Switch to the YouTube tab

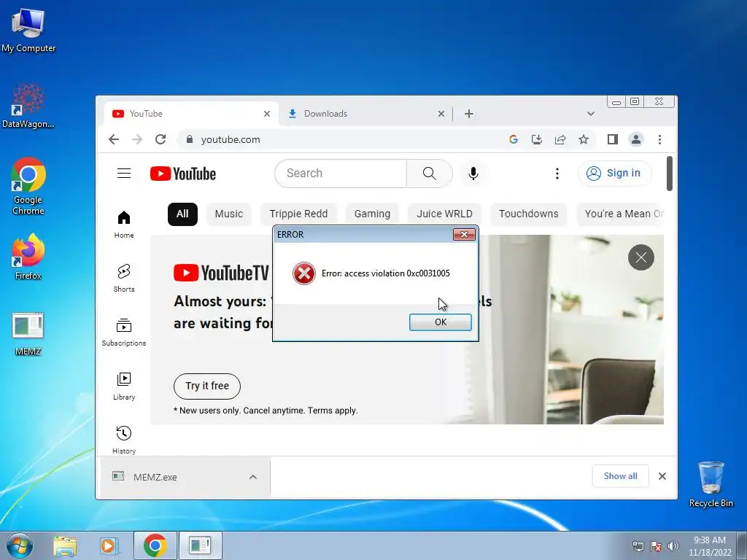click(x=190, y=114)
